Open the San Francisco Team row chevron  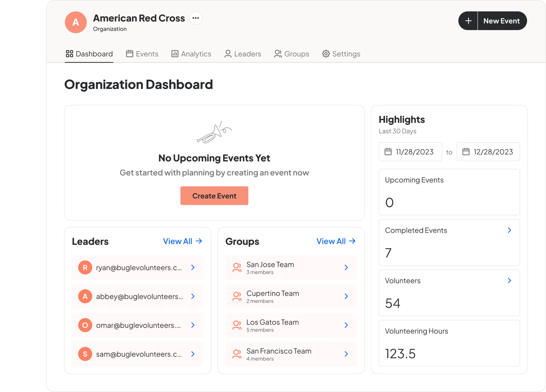[346, 354]
